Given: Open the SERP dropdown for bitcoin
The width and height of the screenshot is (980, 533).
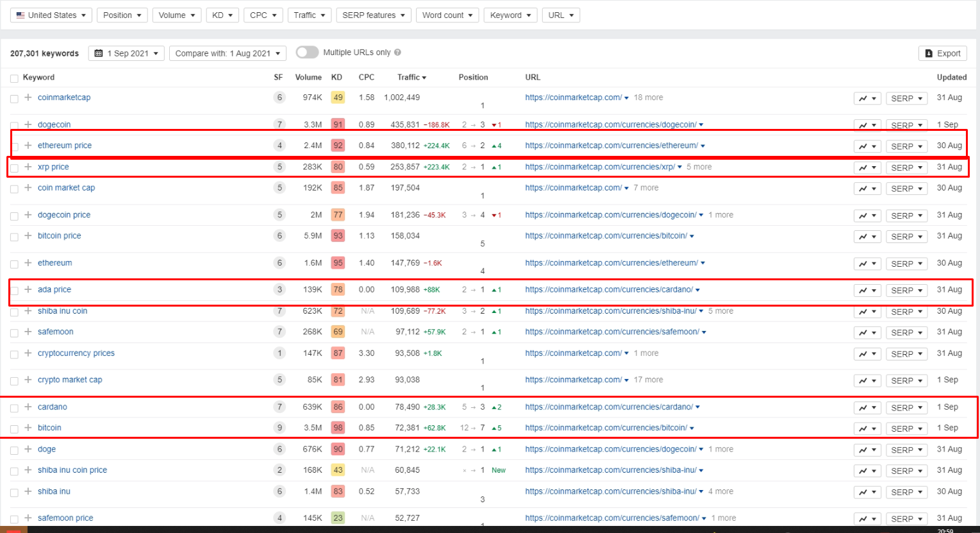Looking at the screenshot, I should pyautogui.click(x=906, y=428).
